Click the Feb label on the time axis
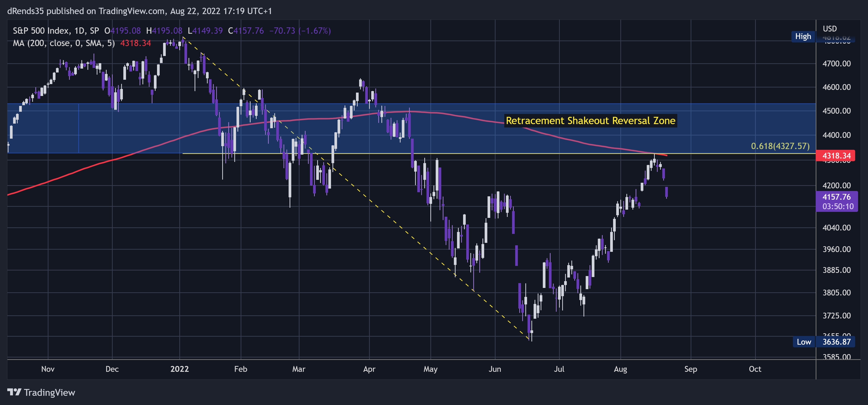This screenshot has height=405, width=868. point(241,369)
